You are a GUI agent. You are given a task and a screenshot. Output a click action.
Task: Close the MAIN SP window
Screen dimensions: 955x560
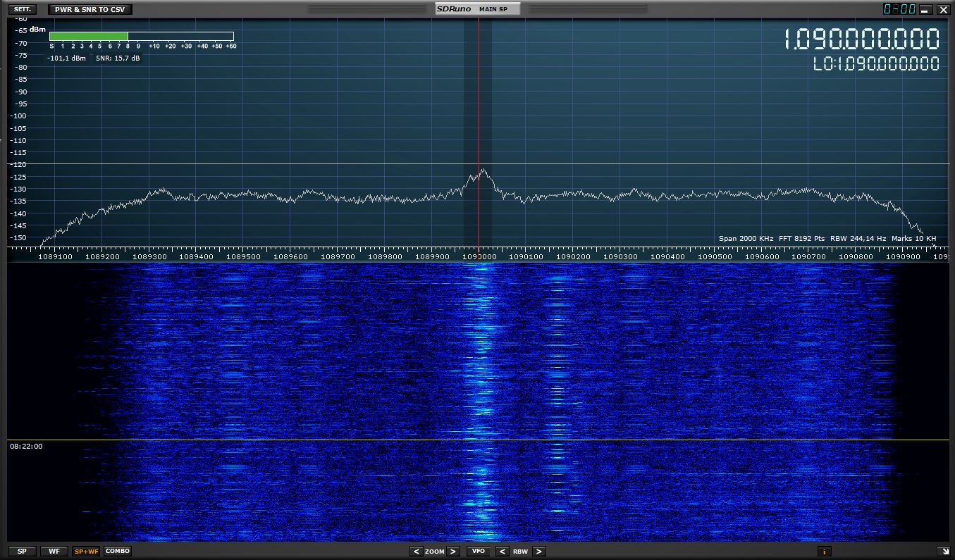pyautogui.click(x=943, y=10)
